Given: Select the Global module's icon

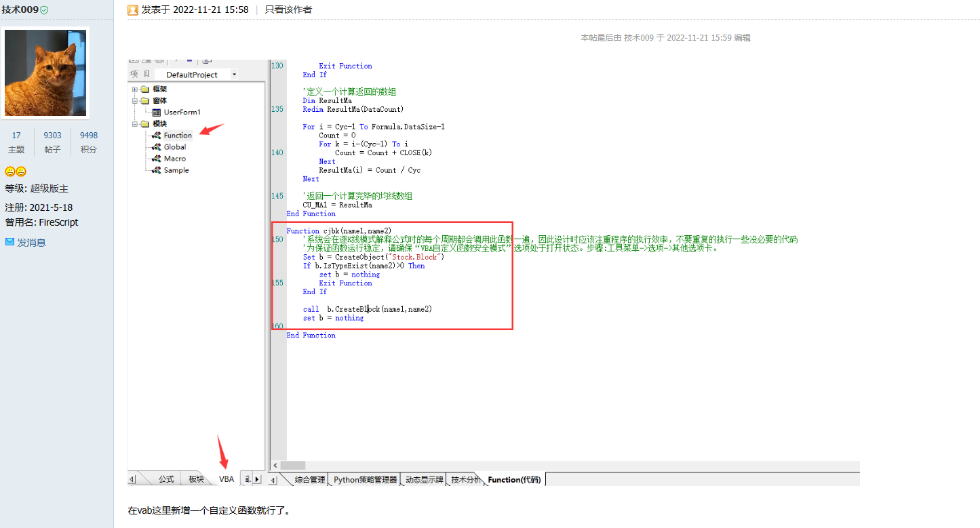Looking at the screenshot, I should click(157, 147).
